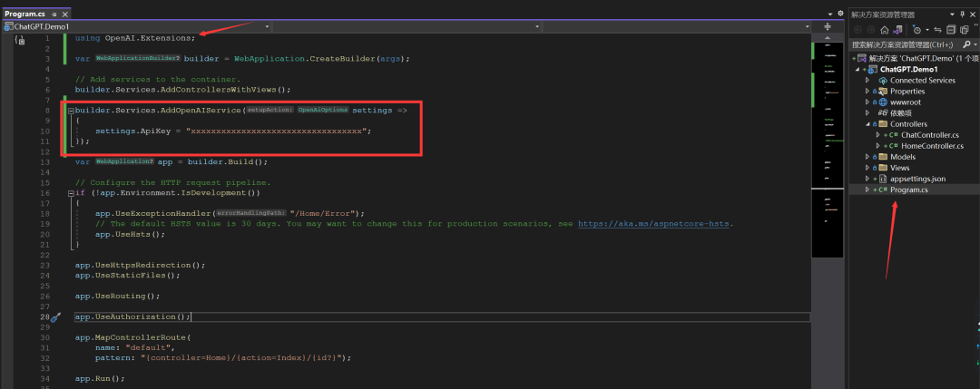
Task: Open the ChatGPT.Demo1 project navigation dropdown
Action: [268, 27]
